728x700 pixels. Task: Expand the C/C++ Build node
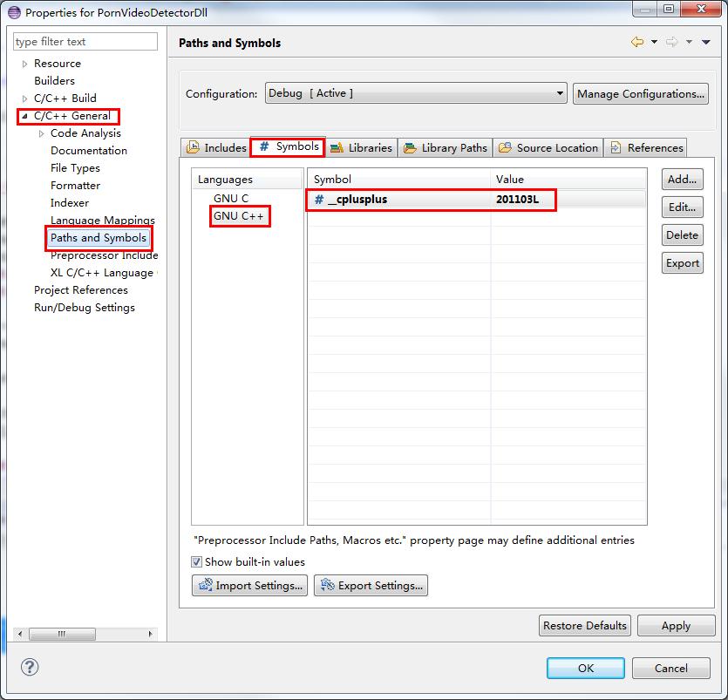[x=24, y=99]
